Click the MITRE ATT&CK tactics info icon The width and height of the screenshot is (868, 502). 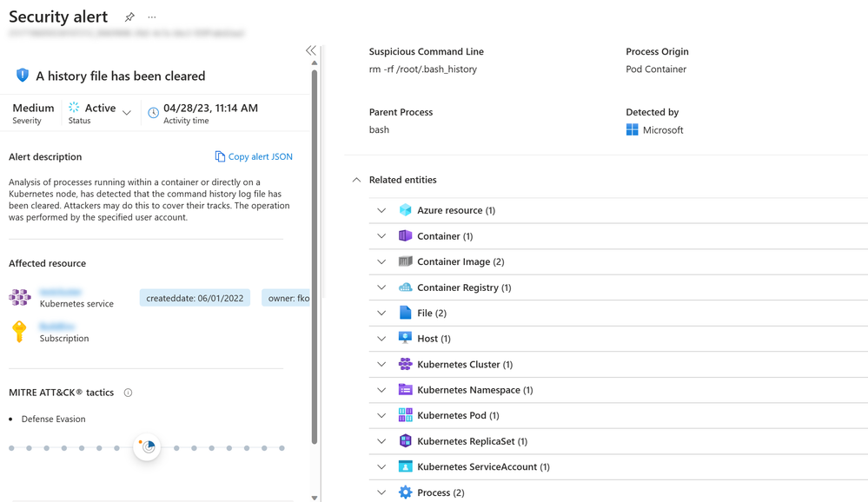[x=128, y=393]
